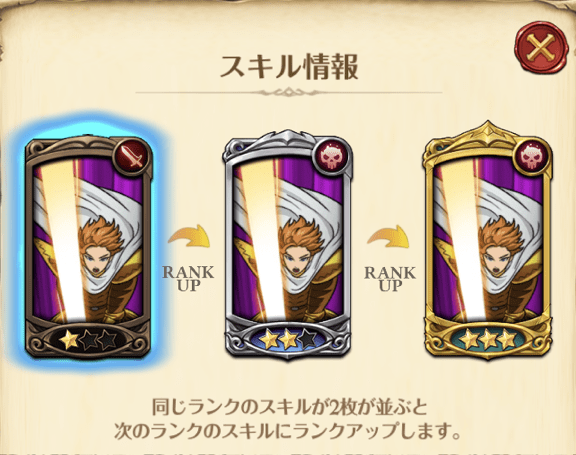
Task: Select the bronze one-star skill card
Action: click(x=88, y=248)
